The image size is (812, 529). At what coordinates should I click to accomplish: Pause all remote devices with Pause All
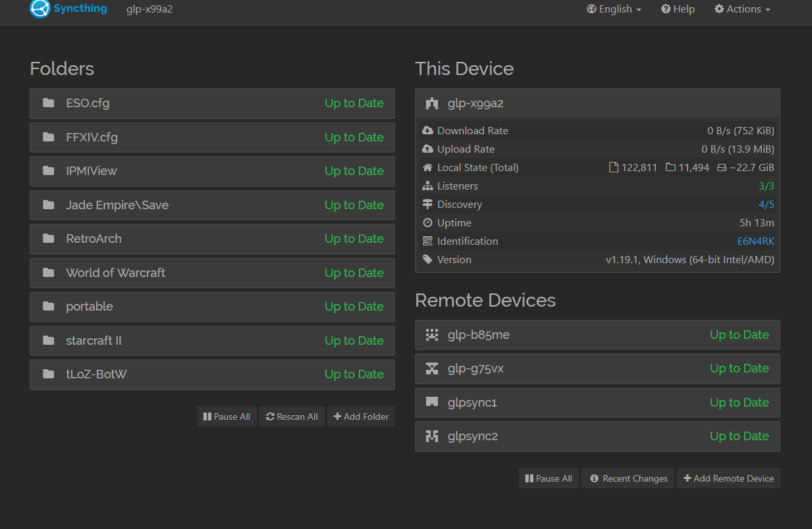[549, 478]
